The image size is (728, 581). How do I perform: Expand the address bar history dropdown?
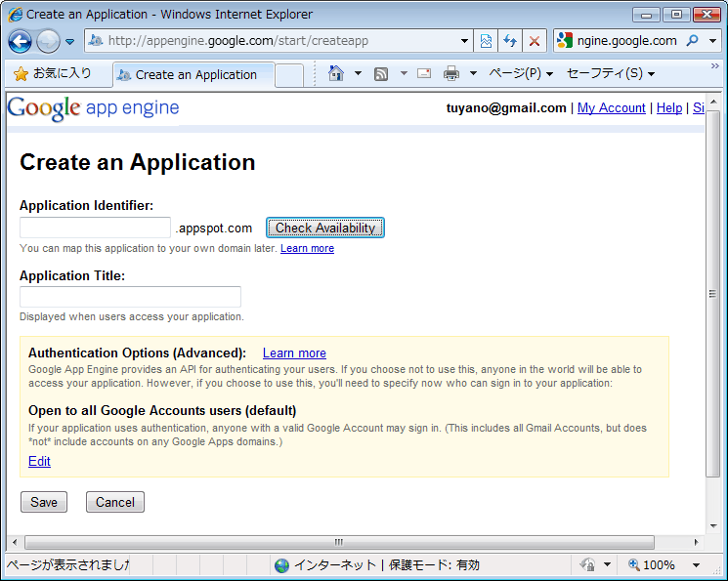click(464, 41)
